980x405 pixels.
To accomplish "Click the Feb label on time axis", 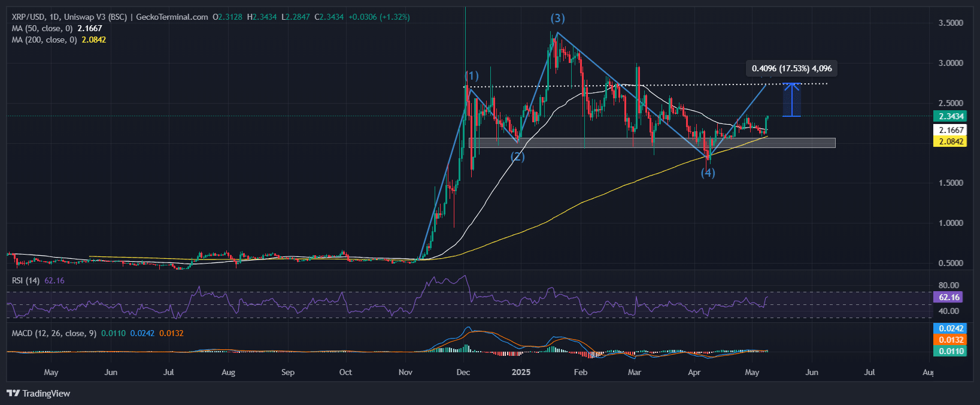I will (580, 372).
